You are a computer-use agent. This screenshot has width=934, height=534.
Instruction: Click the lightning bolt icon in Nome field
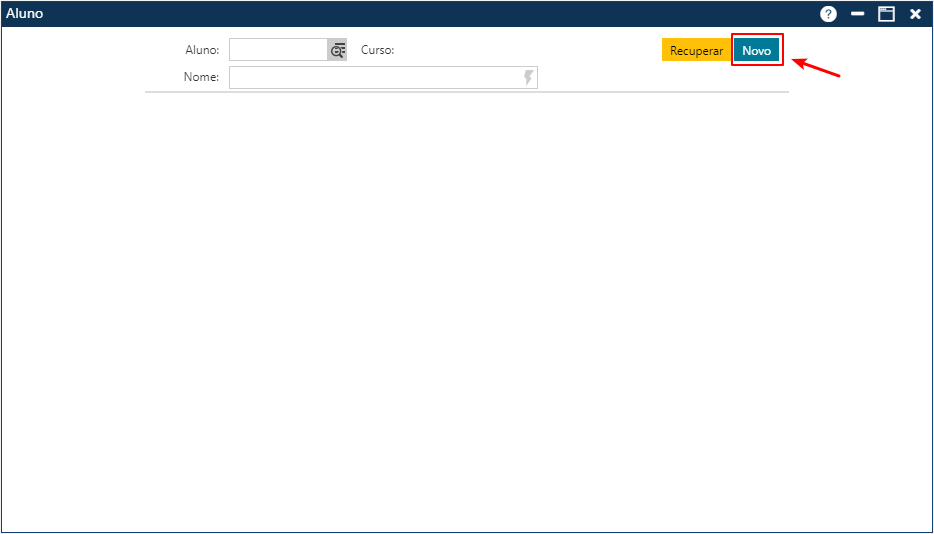(x=529, y=78)
